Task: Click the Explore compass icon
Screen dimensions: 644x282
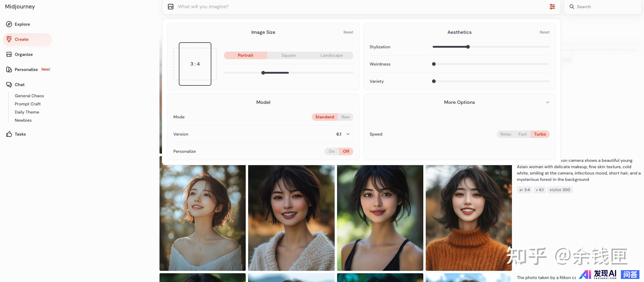Action: tap(9, 24)
